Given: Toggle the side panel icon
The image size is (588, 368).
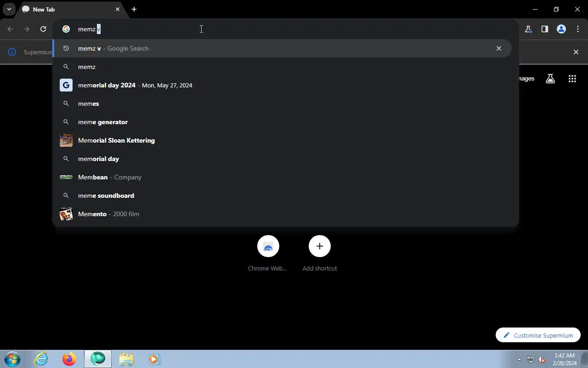Looking at the screenshot, I should [x=545, y=29].
